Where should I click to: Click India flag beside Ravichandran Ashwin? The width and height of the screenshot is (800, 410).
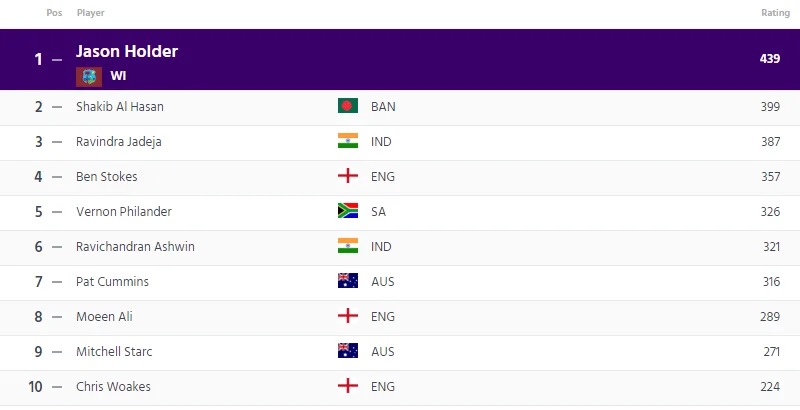pyautogui.click(x=348, y=246)
